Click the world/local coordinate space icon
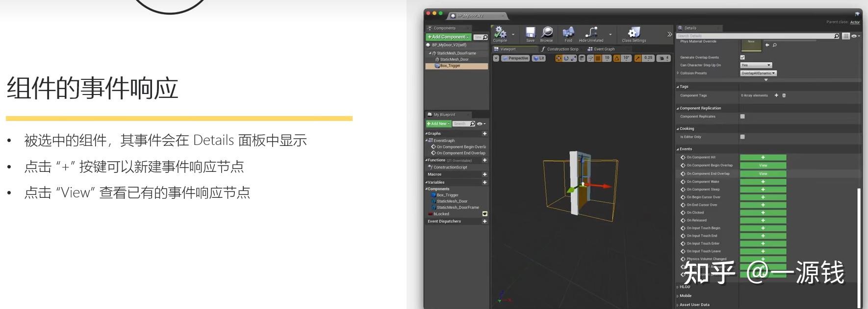Viewport: 868px width, 309px height. point(582,58)
